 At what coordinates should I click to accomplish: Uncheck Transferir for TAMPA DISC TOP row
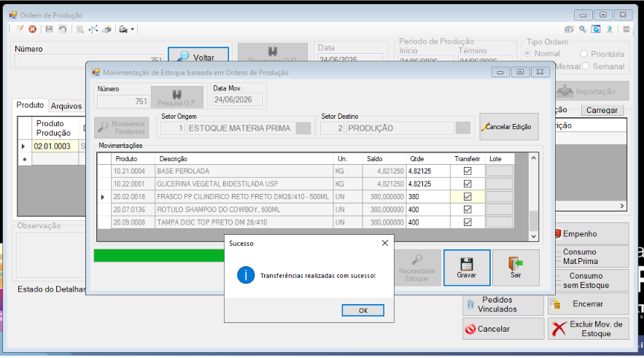point(468,222)
